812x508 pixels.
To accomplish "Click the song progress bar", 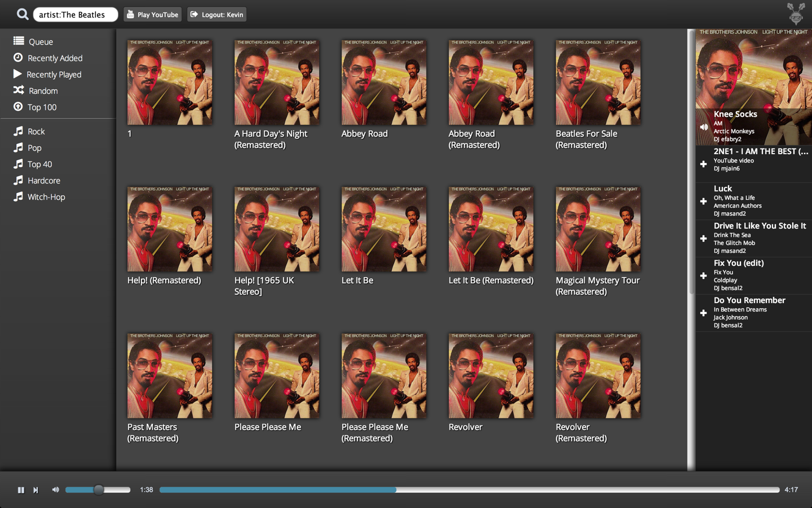I will coord(469,490).
